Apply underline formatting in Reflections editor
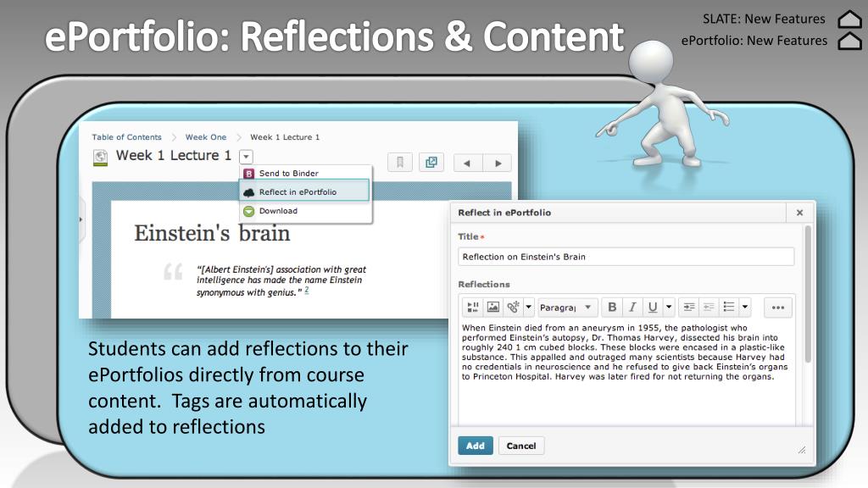This screenshot has width=868, height=488. (653, 307)
